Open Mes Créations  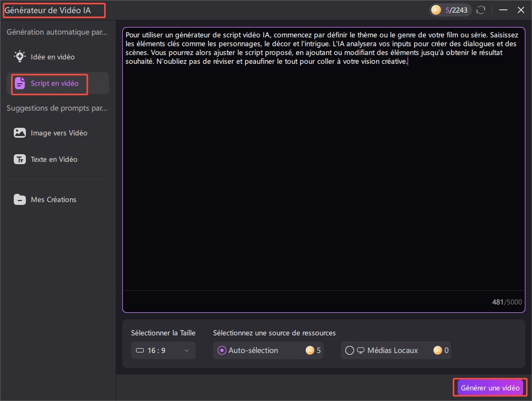(58, 199)
